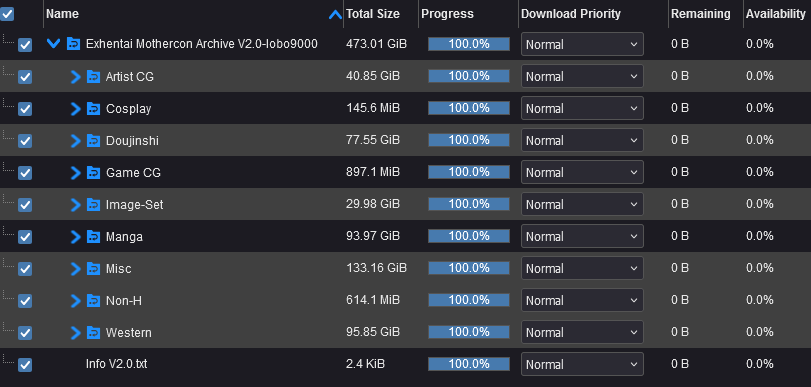Screen dimensions: 811x387
Task: Uncheck the Info V2.0.txt checkbox
Action: pos(25,365)
